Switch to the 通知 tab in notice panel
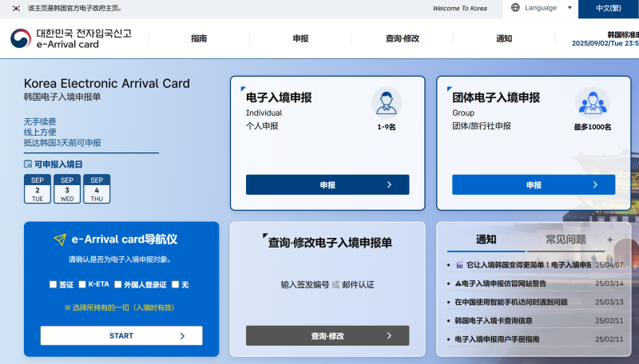Screen dimensions: 639x364 [x=486, y=239]
